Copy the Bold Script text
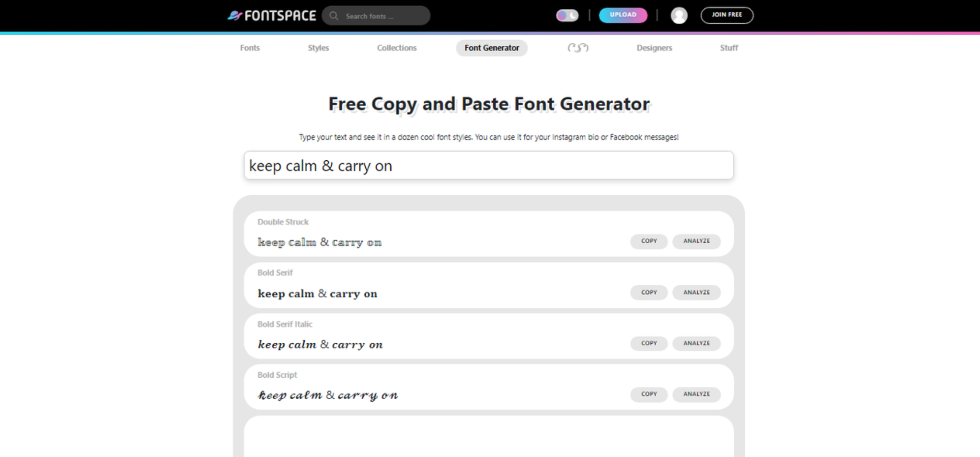Viewport: 980px width, 457px height. tap(649, 394)
